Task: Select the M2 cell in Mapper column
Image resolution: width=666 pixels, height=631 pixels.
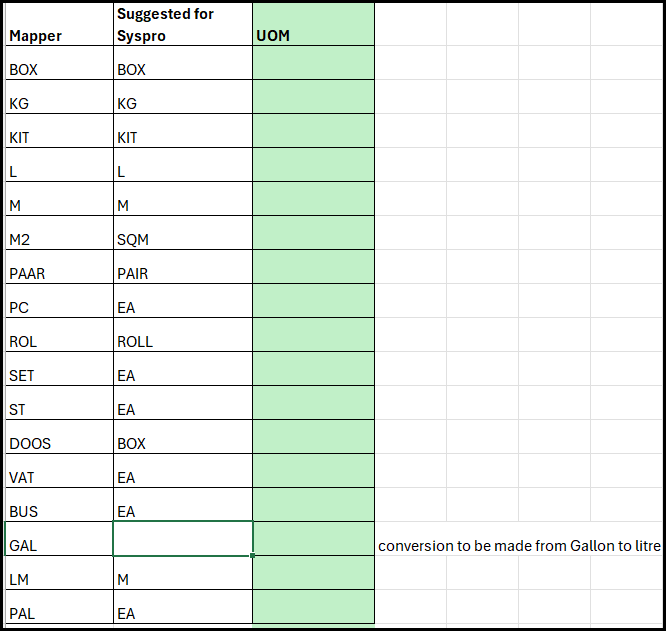Action: 58,233
